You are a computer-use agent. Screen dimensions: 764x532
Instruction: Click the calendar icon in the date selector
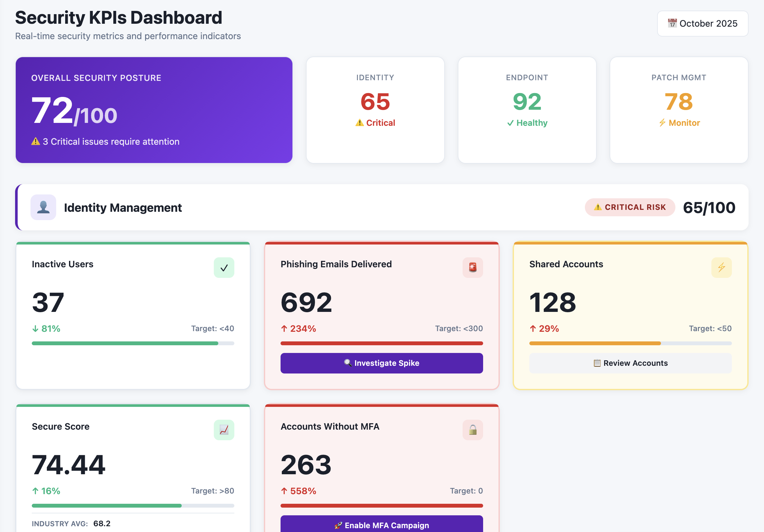672,23
